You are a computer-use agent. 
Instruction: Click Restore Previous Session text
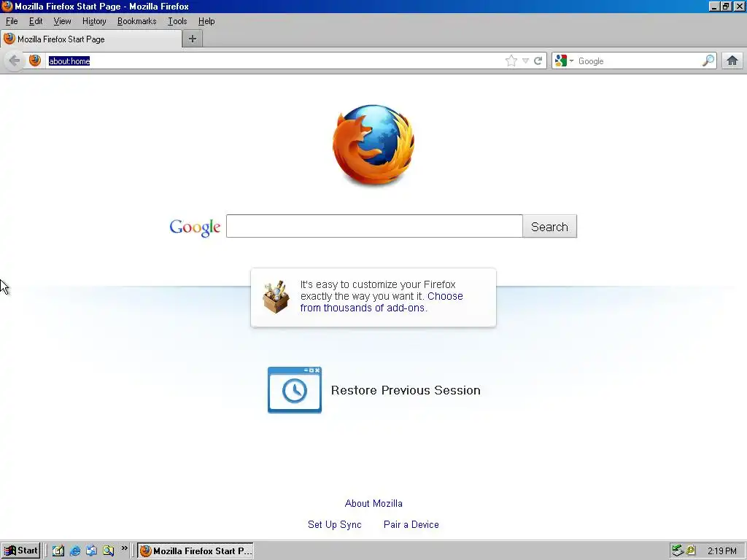click(406, 391)
